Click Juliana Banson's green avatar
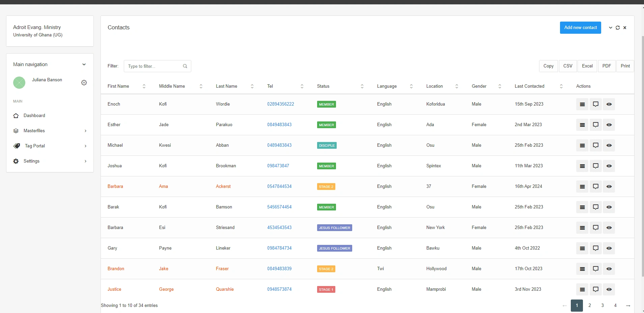Screen dimensions: 644x313 point(19,83)
